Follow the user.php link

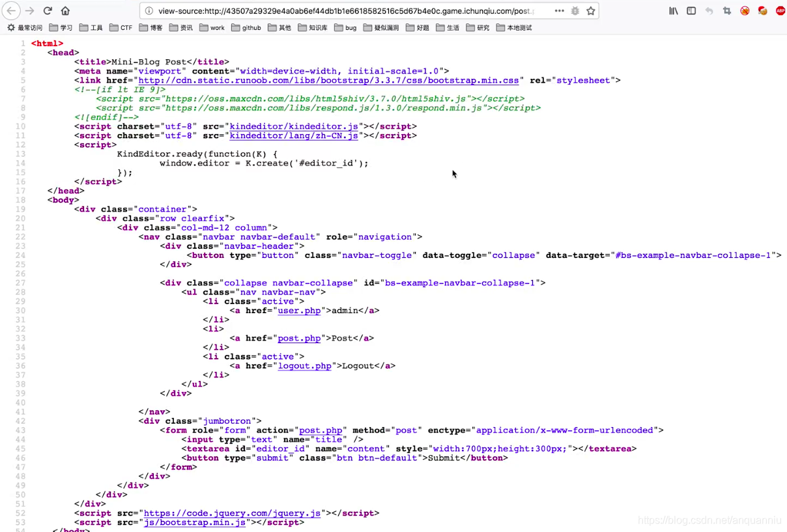(299, 311)
